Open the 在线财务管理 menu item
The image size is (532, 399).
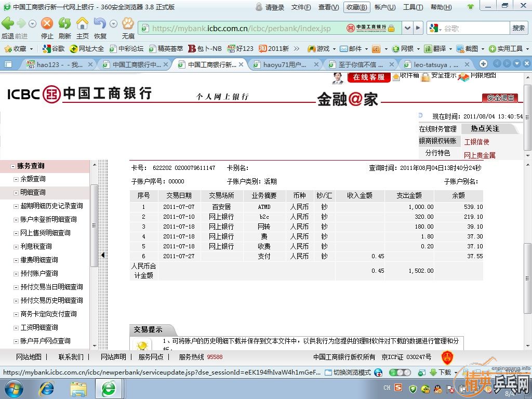pos(437,129)
